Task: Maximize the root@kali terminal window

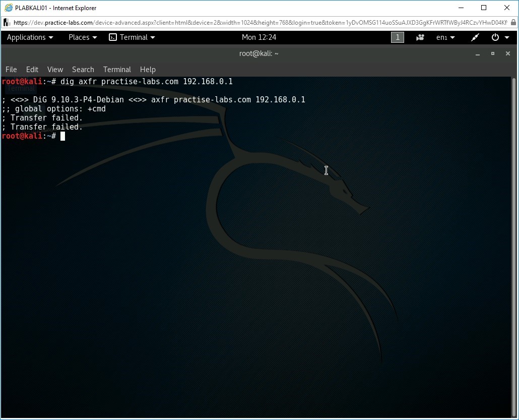Action: pos(493,53)
